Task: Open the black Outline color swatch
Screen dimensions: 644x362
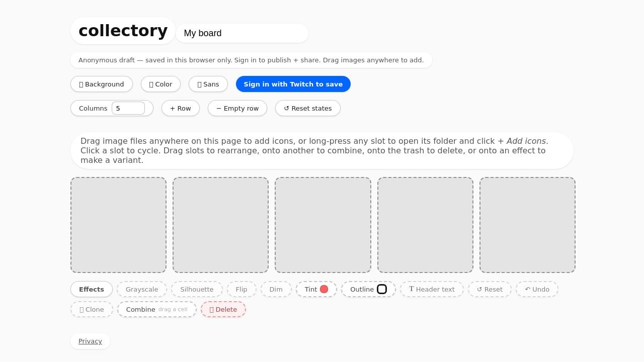Action: (x=382, y=289)
